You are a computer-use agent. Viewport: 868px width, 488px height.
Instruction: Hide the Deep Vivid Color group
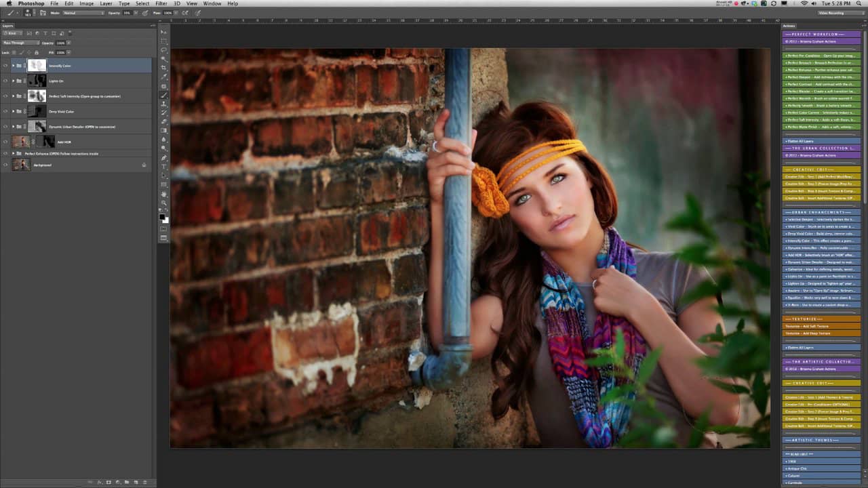point(5,111)
